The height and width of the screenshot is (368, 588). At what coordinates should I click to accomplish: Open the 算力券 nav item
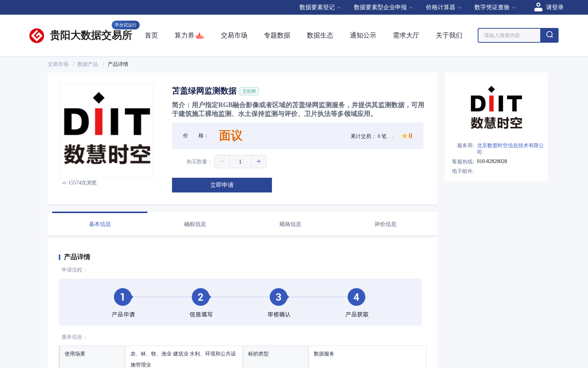(x=184, y=35)
